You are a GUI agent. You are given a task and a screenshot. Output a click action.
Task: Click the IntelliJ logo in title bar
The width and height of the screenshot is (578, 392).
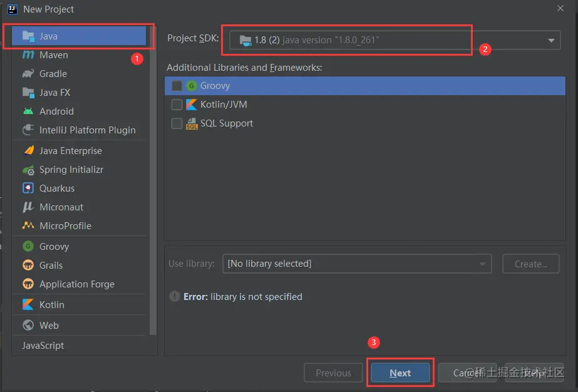pyautogui.click(x=12, y=9)
